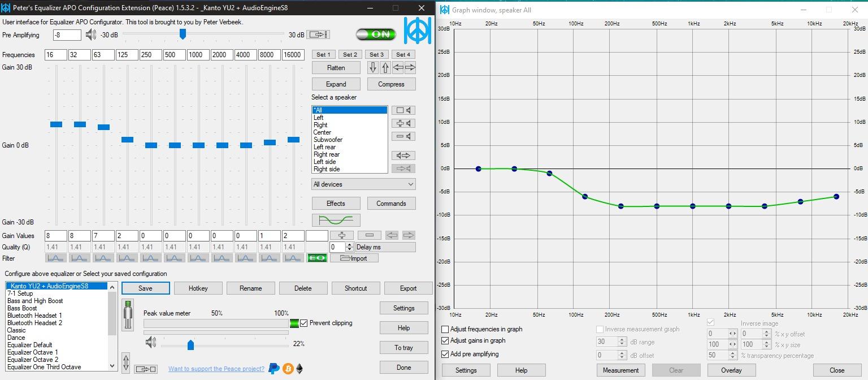Increase dB range stepper in graph window
Screen dimensions: 868x380
(622, 340)
